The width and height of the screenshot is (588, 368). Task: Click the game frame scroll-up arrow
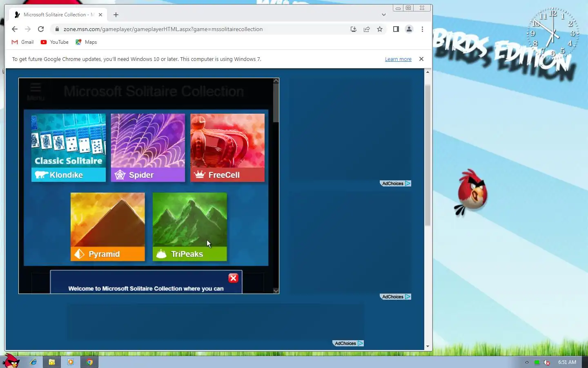(276, 81)
